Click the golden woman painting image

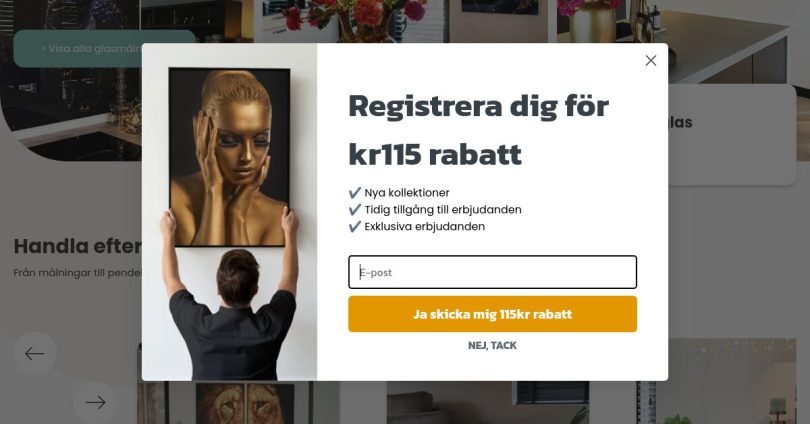(x=229, y=157)
